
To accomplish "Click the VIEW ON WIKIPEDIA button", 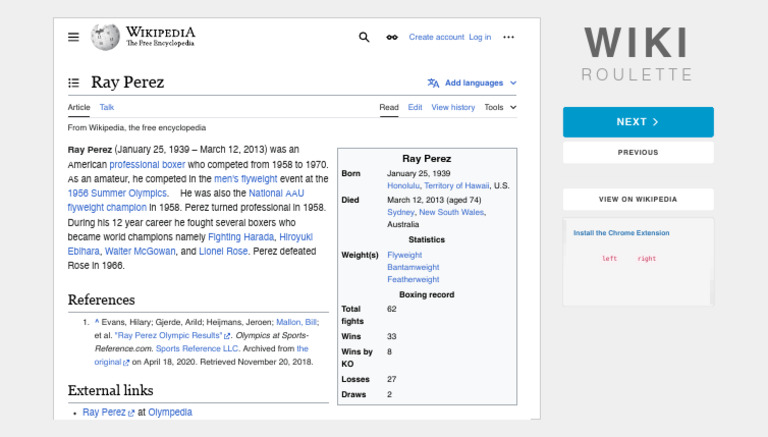I will click(638, 199).
